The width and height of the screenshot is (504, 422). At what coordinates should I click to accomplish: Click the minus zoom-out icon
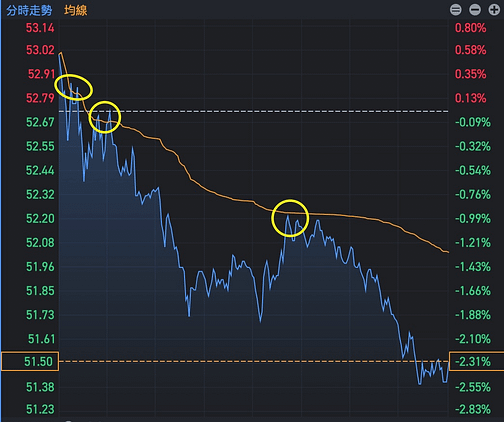pyautogui.click(x=475, y=10)
